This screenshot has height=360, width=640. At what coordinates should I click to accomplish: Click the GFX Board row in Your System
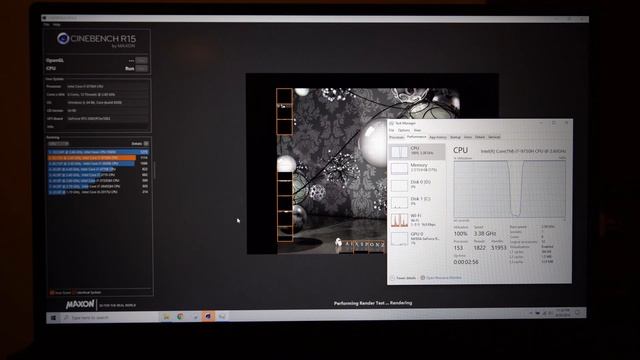click(97, 118)
